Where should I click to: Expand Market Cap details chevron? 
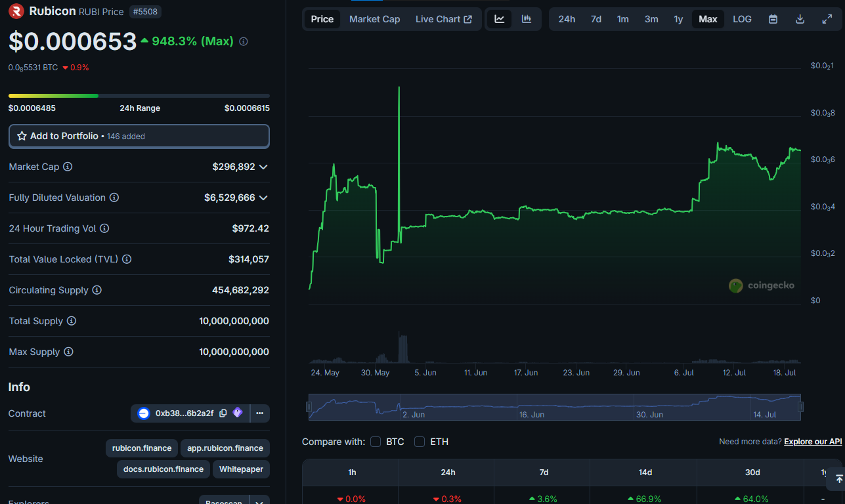tap(263, 167)
